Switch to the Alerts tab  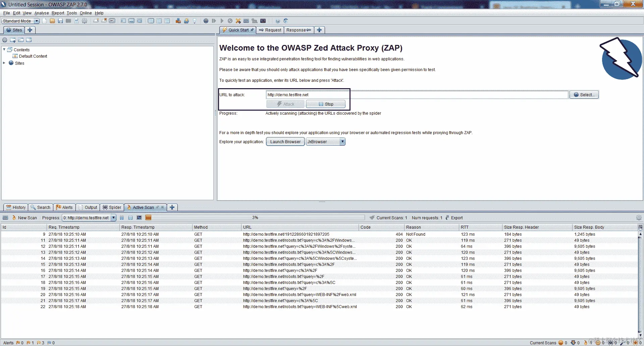click(64, 208)
